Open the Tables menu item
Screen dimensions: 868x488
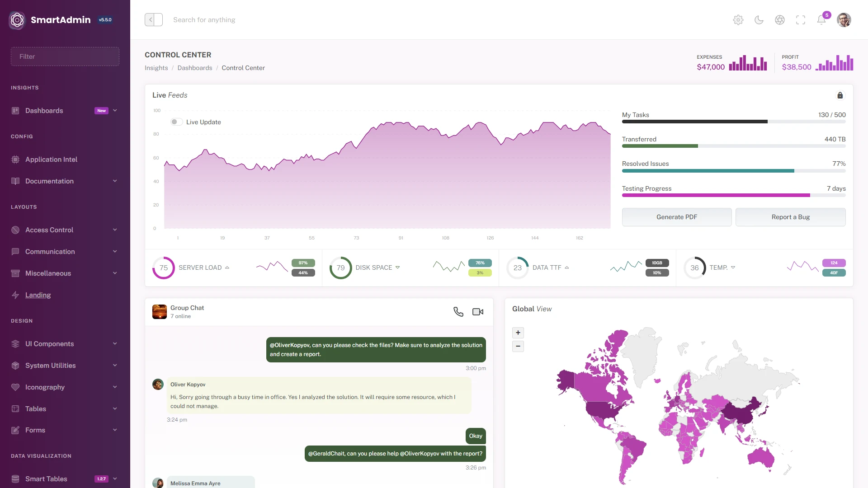click(x=65, y=409)
